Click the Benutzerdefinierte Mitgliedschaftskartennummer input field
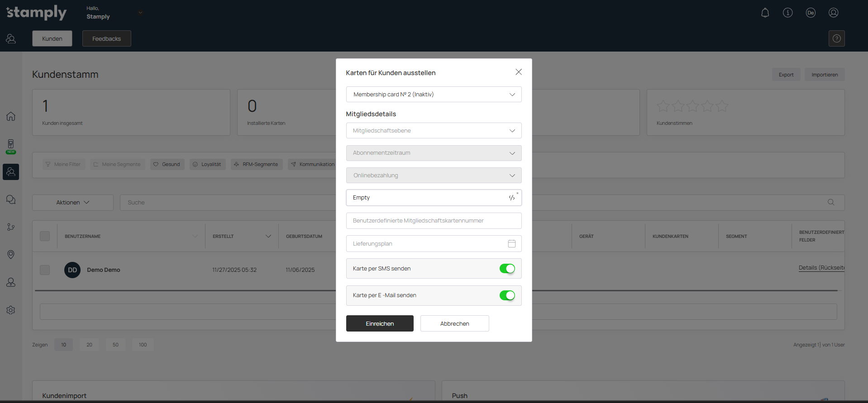Image resolution: width=868 pixels, height=403 pixels. pos(433,221)
